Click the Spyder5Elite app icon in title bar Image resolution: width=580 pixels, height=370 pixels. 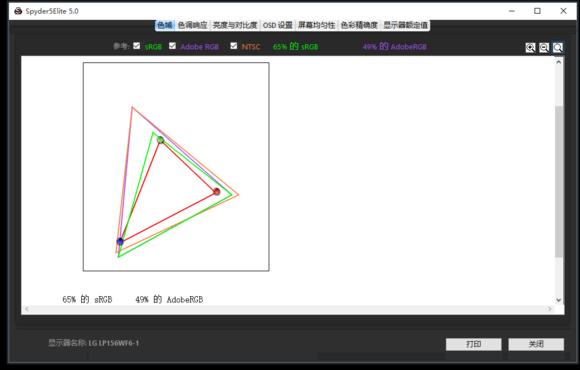tap(18, 11)
